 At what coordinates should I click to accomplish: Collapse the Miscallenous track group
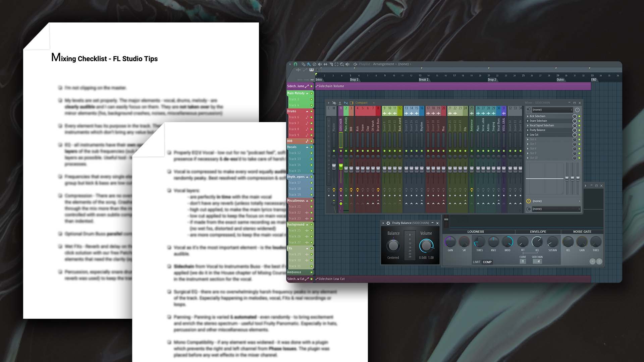(x=307, y=201)
